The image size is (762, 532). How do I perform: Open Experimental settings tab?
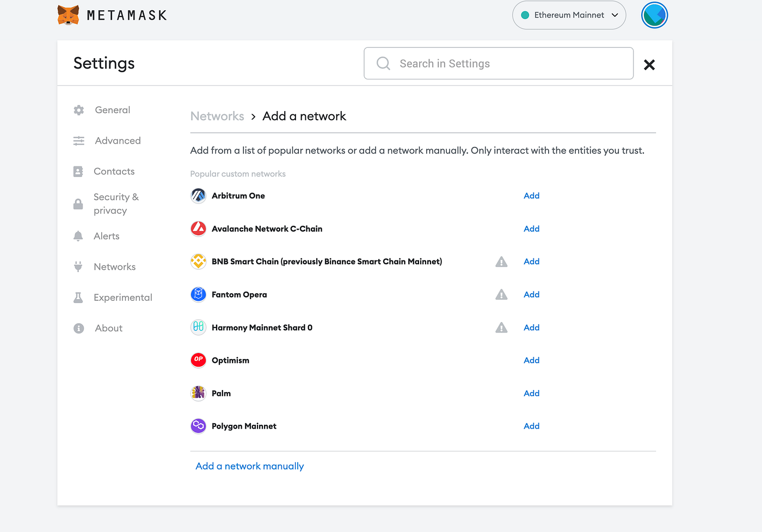click(122, 298)
